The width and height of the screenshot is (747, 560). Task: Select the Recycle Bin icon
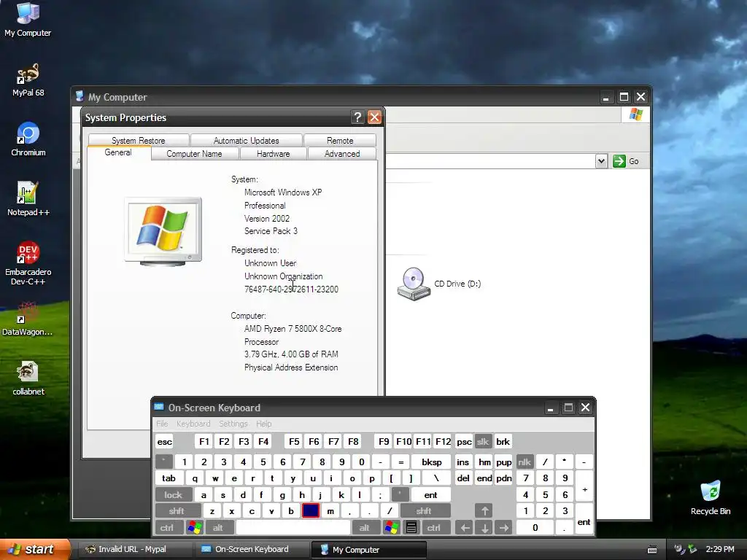[711, 498]
